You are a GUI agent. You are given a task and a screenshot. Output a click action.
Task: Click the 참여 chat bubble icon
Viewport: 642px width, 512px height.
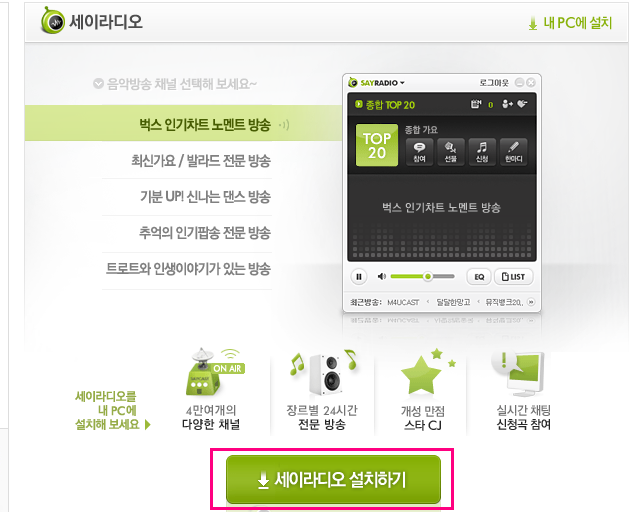click(419, 152)
